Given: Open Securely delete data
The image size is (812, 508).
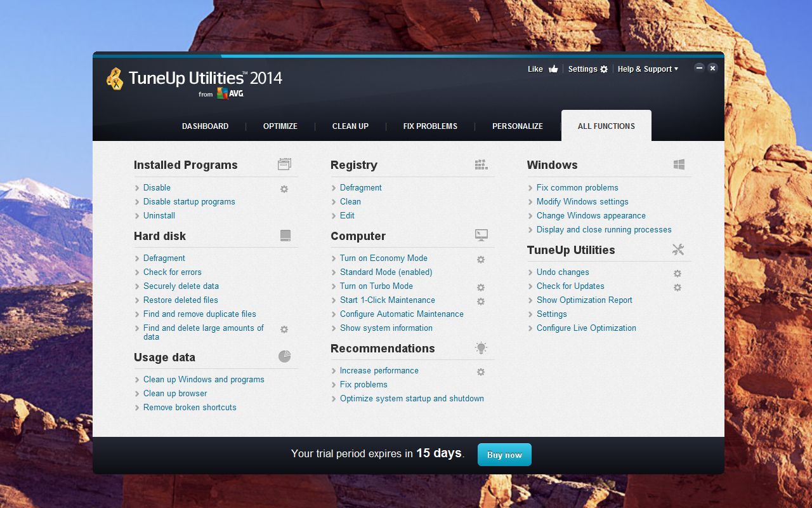Looking at the screenshot, I should [x=181, y=286].
